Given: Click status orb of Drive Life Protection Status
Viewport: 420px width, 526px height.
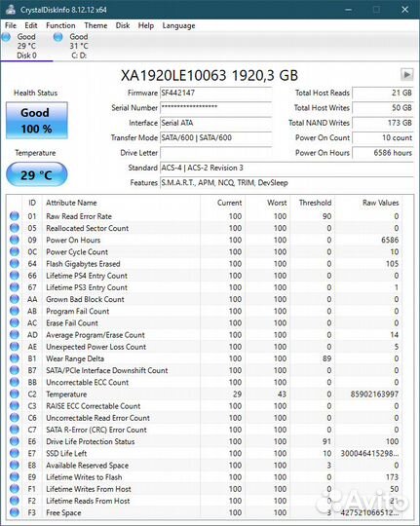Looking at the screenshot, I should click(15, 441).
